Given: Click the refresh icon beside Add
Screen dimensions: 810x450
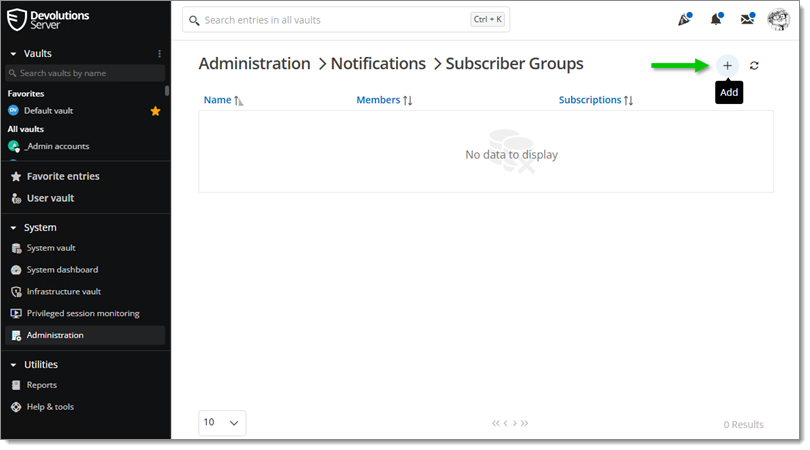Looking at the screenshot, I should tap(754, 65).
